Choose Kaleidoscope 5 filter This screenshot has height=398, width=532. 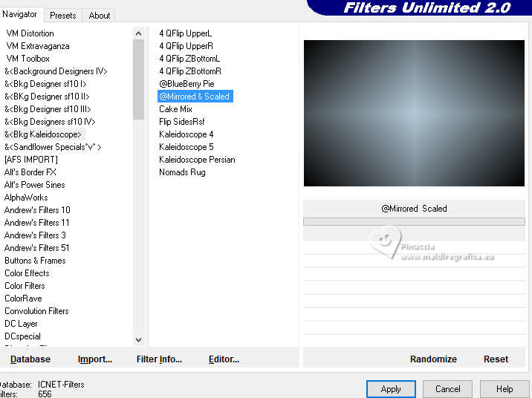[186, 147]
